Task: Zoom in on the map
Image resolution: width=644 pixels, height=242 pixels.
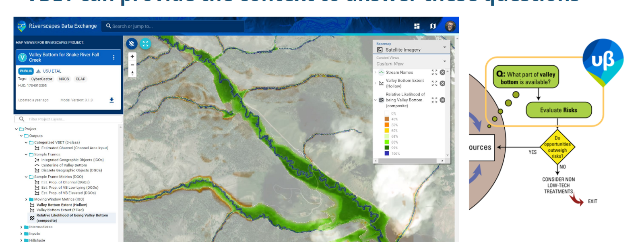Action: 132,56
